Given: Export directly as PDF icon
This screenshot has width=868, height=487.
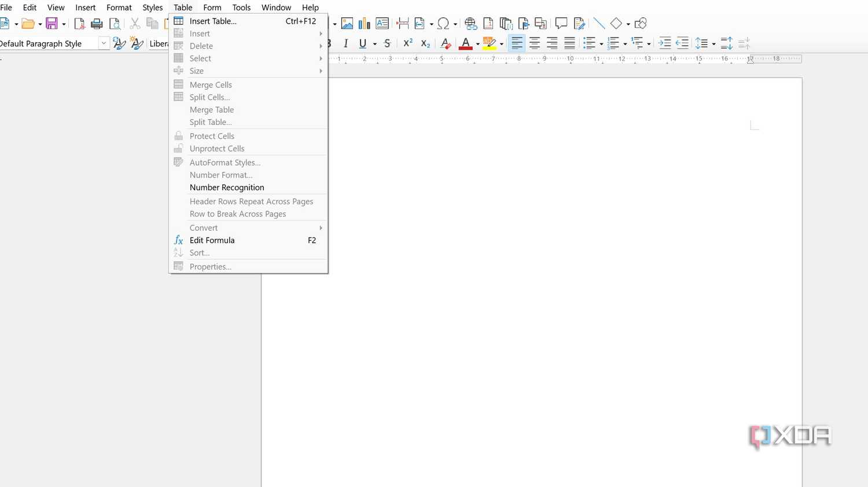Looking at the screenshot, I should point(80,24).
